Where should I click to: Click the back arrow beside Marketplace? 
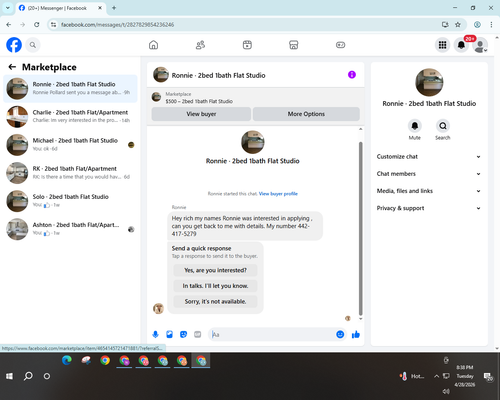click(12, 67)
